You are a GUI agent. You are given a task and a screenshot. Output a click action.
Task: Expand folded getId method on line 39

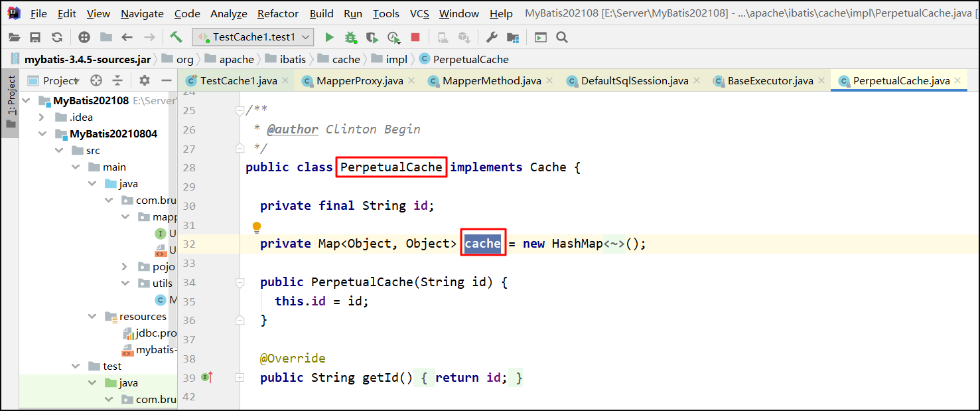[240, 377]
